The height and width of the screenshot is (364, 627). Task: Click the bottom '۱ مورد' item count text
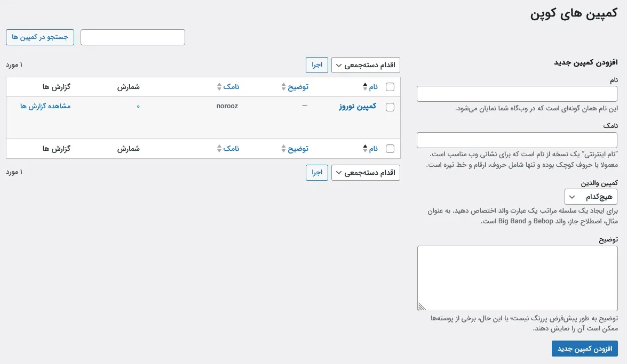(14, 172)
